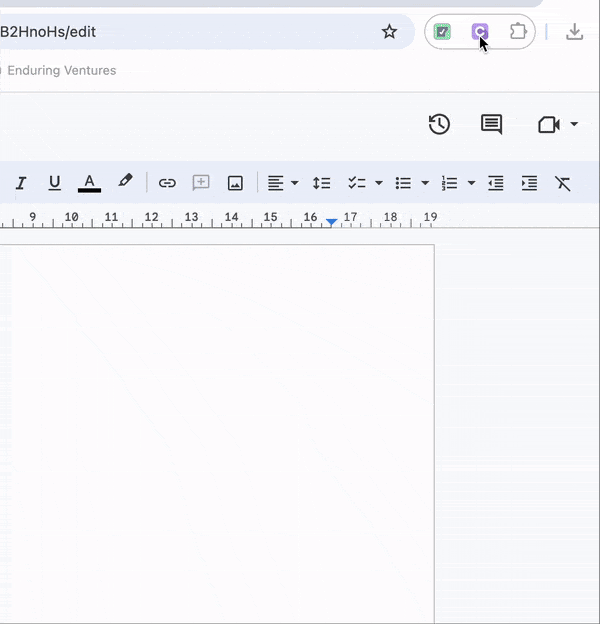Open the highlight colour pen tool
The width and height of the screenshot is (600, 624).
click(x=125, y=181)
